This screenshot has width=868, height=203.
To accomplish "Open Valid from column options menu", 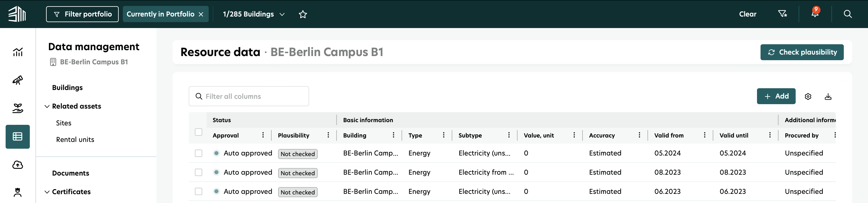I will 704,135.
